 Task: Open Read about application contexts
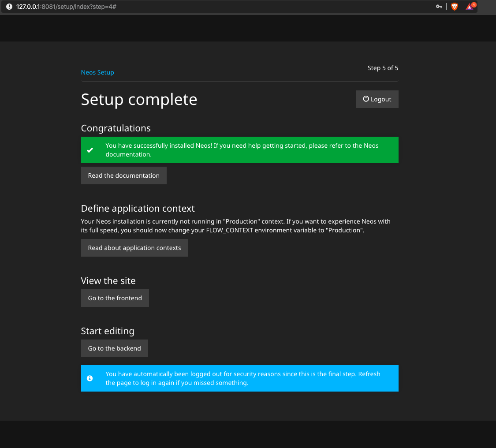134,248
